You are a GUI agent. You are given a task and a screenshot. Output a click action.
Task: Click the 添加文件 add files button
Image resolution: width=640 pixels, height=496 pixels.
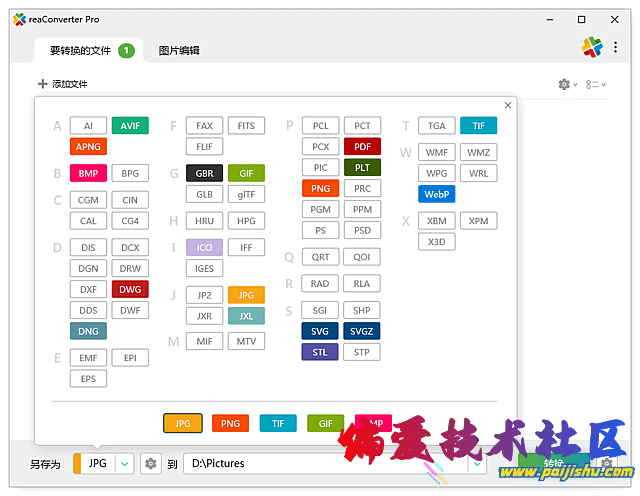pos(63,84)
